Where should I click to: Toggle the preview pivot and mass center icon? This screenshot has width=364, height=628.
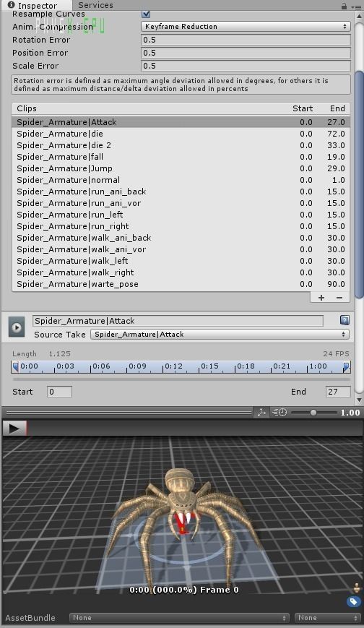tap(261, 413)
